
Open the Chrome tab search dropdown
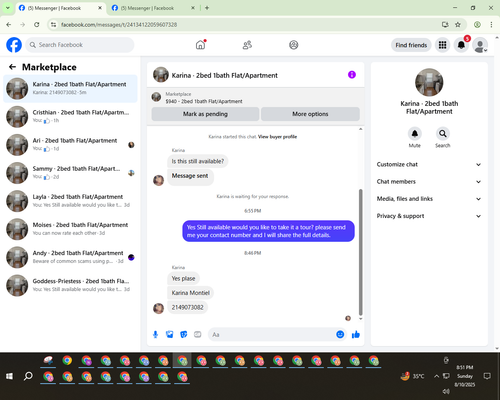pyautogui.click(x=8, y=8)
